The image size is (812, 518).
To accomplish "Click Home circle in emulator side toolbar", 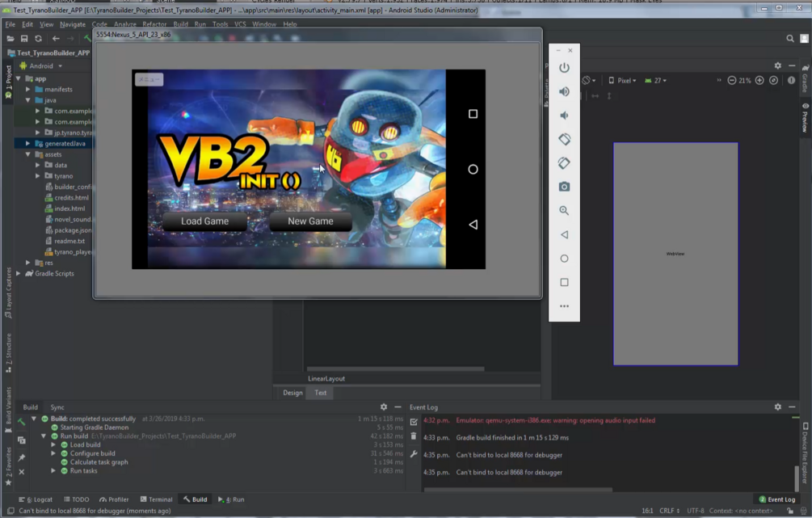I will tap(564, 259).
